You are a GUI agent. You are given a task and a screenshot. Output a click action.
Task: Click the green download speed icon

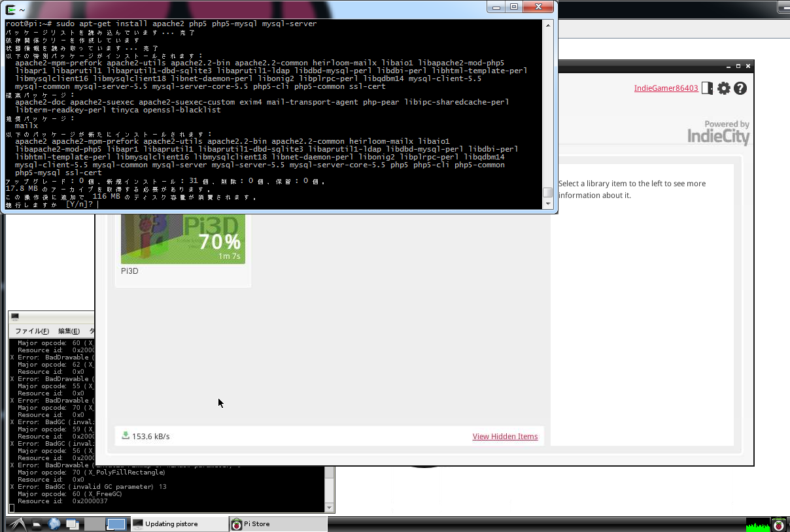coord(125,435)
